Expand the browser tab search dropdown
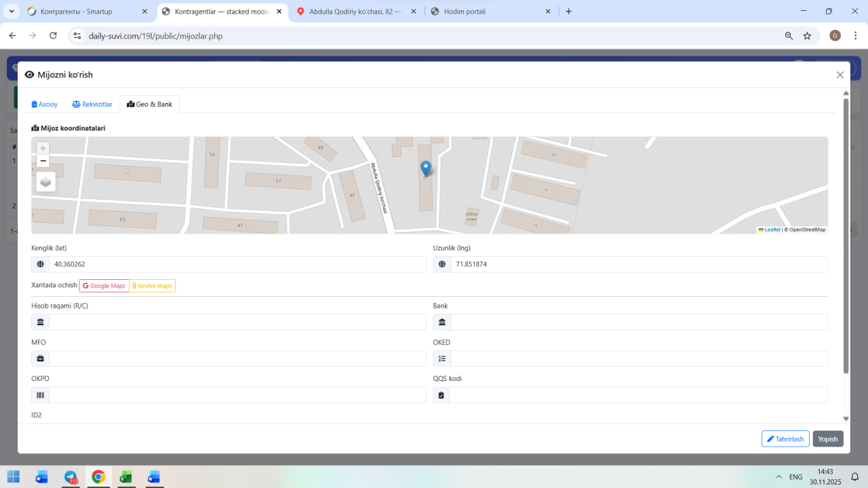This screenshot has height=488, width=868. 12,12
